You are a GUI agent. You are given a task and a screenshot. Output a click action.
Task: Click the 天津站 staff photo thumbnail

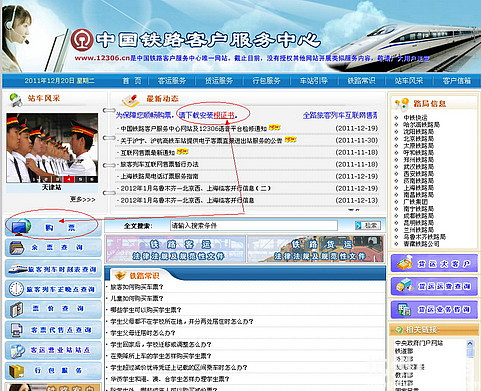pyautogui.click(x=52, y=148)
